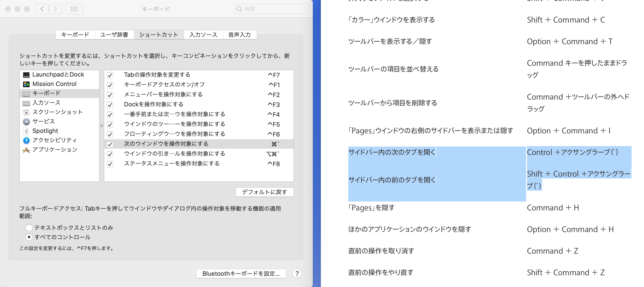Click the デフォルトに戻す button
The width and height of the screenshot is (644, 287).
[264, 192]
